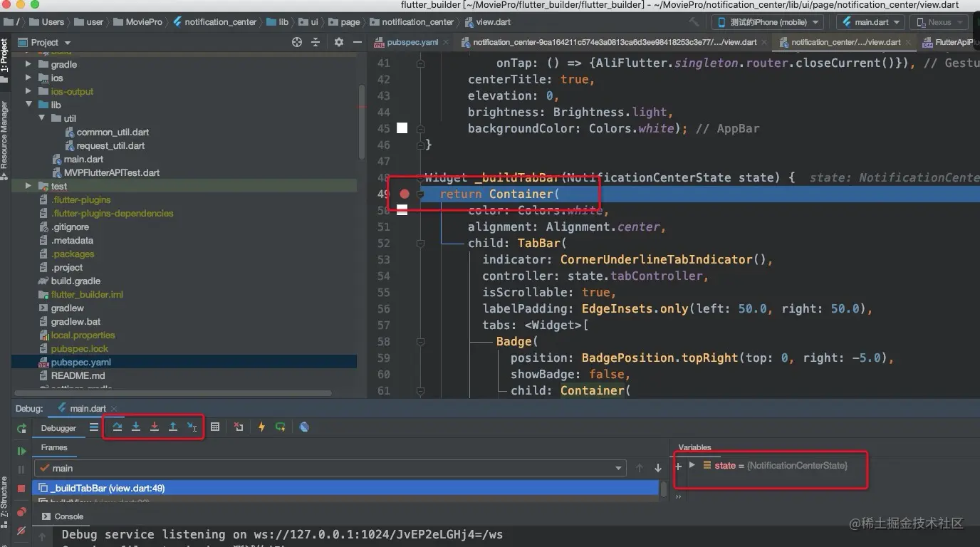The image size is (980, 547).
Task: Toggle the breakpoint on line 49
Action: pos(405,194)
